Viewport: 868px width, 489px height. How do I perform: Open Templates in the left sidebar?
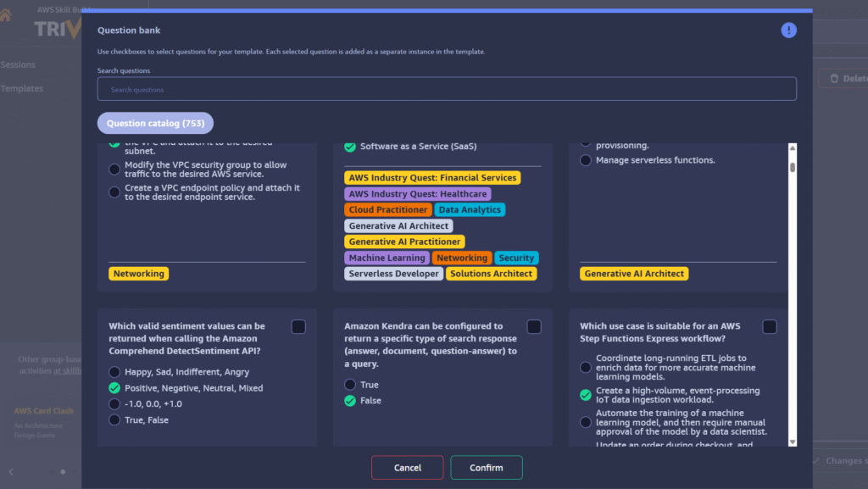[x=21, y=88]
